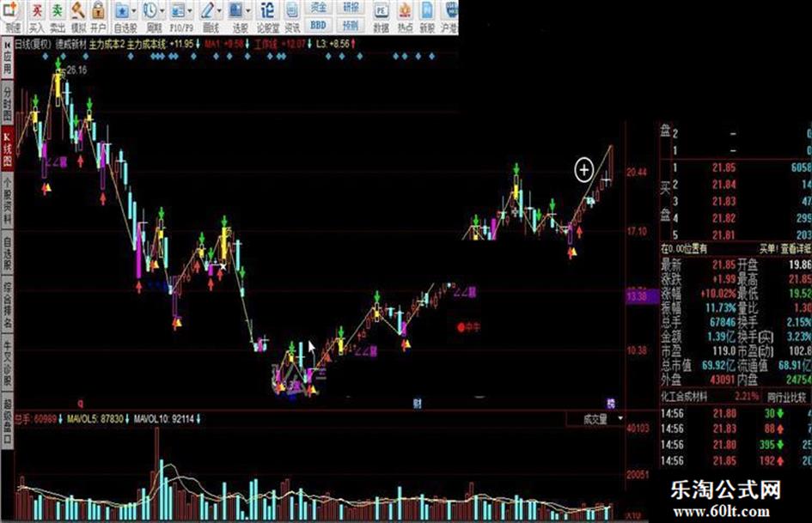Click the 开户 padlock icon

point(98,16)
